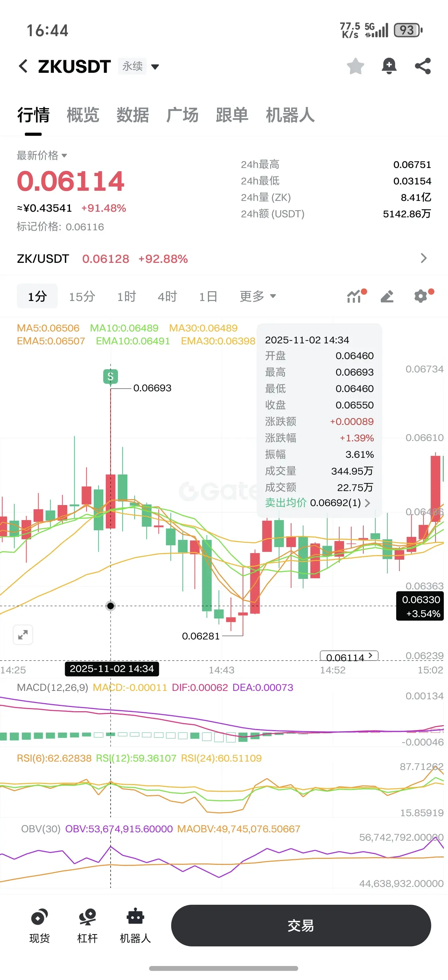Add ZKUSDT to favorites with star

tap(356, 66)
